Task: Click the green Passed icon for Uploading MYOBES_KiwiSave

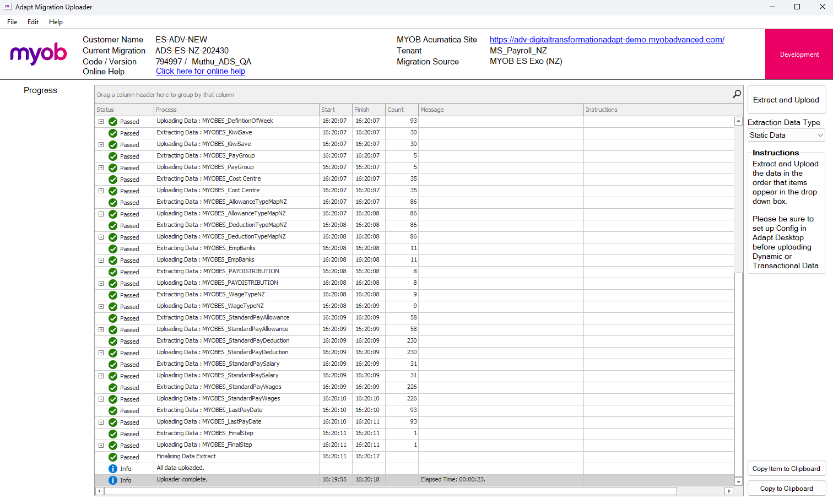Action: 112,144
